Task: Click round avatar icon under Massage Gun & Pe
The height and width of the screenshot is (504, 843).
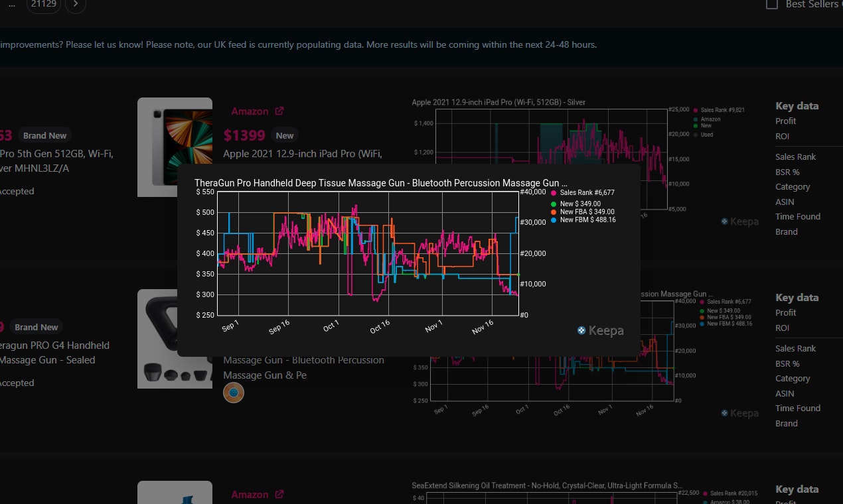Action: [x=234, y=393]
